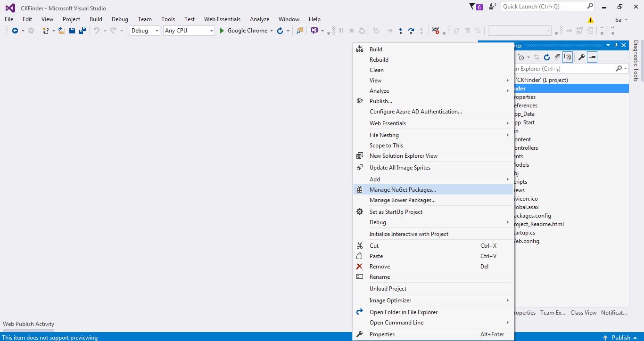Click the Step Over debug icon
644x341 pixels.
click(411, 31)
